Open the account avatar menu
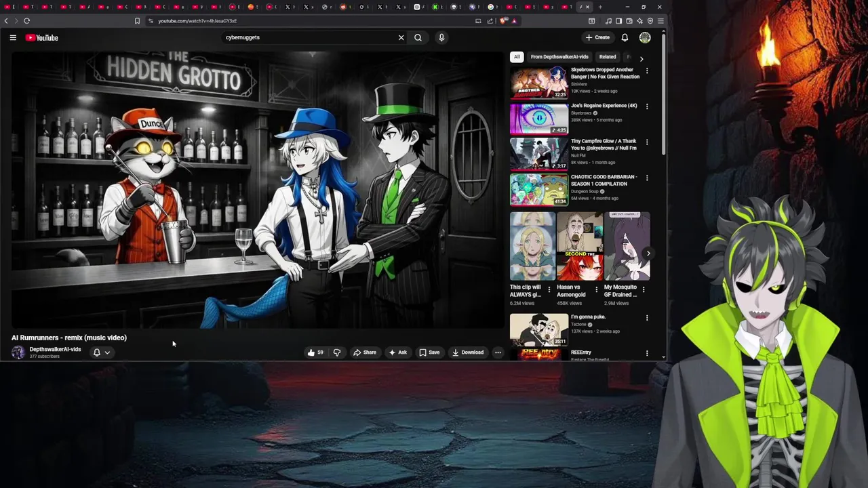 pyautogui.click(x=645, y=37)
